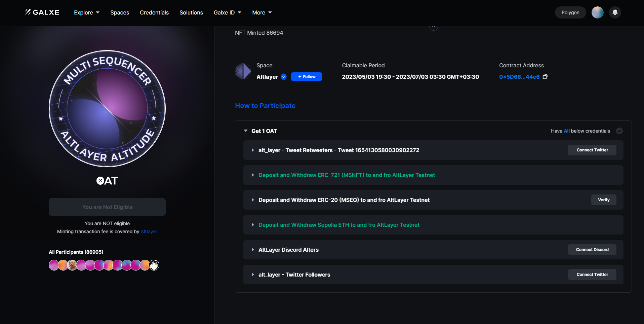This screenshot has height=324, width=644.
Task: Click the Altlayer verified badge
Action: click(284, 77)
